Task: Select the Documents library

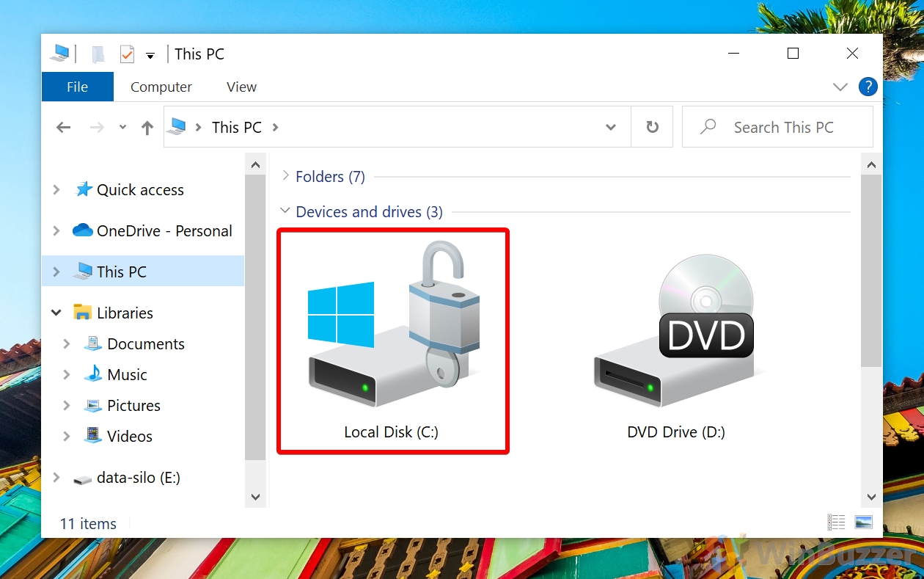Action: click(x=146, y=344)
